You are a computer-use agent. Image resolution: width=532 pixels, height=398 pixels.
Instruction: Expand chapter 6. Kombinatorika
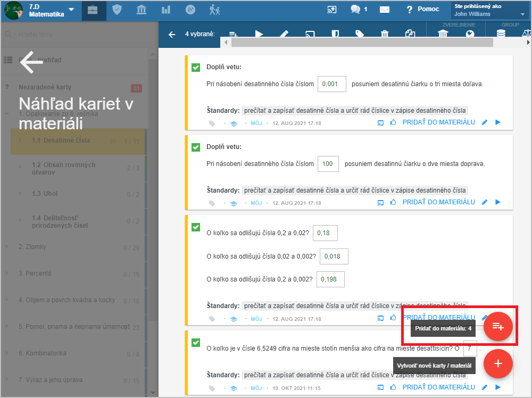pos(7,353)
